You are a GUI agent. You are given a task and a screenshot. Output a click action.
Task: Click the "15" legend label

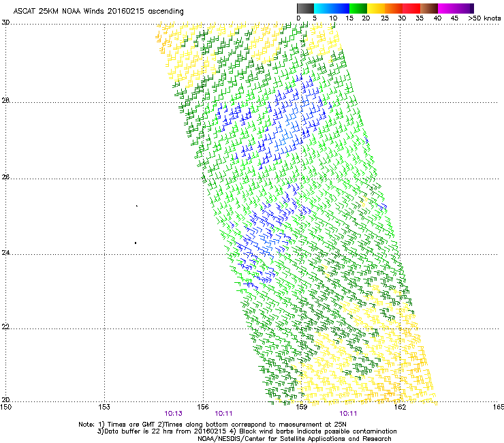[349, 18]
